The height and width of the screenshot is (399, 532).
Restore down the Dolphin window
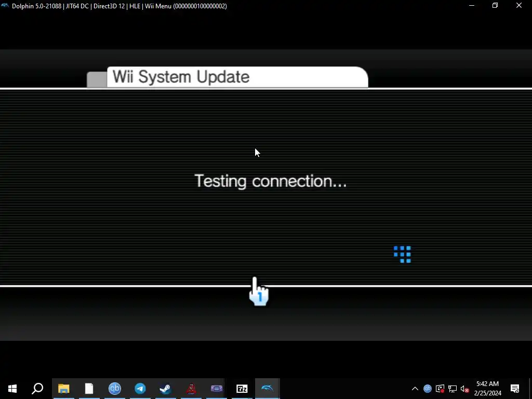tap(495, 5)
